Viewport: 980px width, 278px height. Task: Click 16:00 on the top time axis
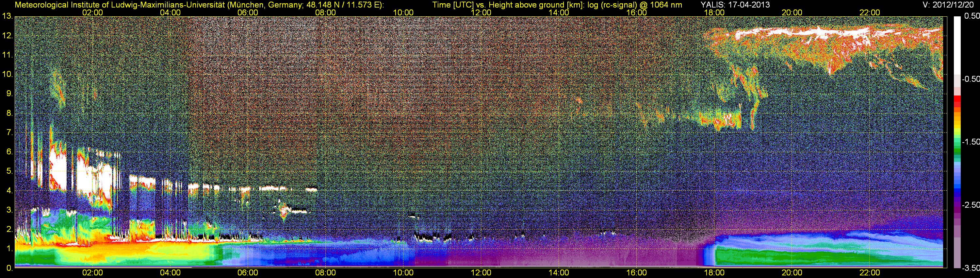636,12
